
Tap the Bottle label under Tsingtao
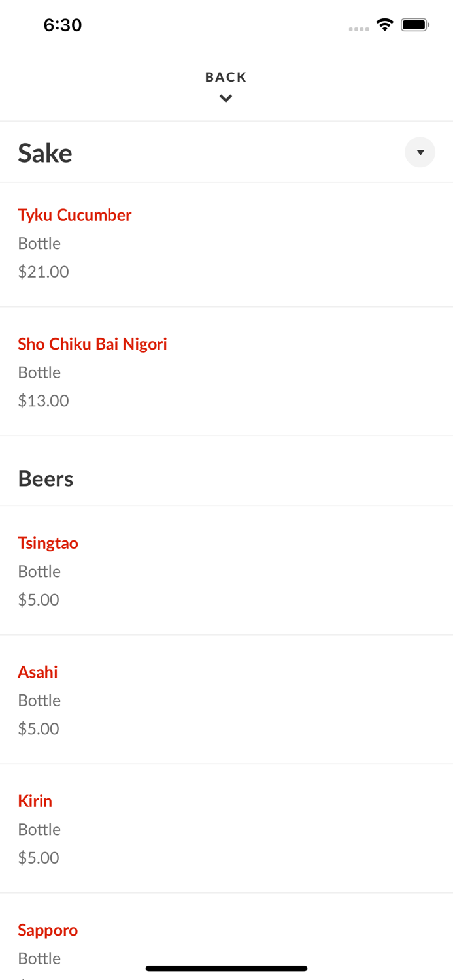(39, 571)
